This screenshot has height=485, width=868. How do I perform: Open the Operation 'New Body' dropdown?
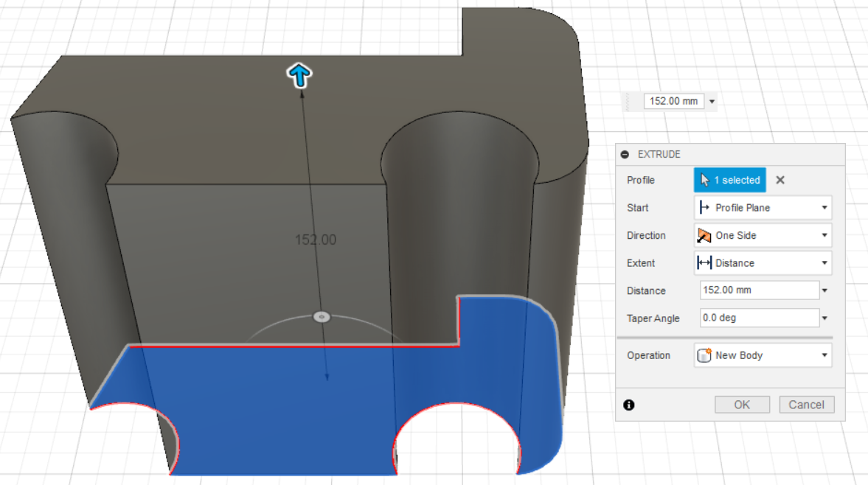763,355
